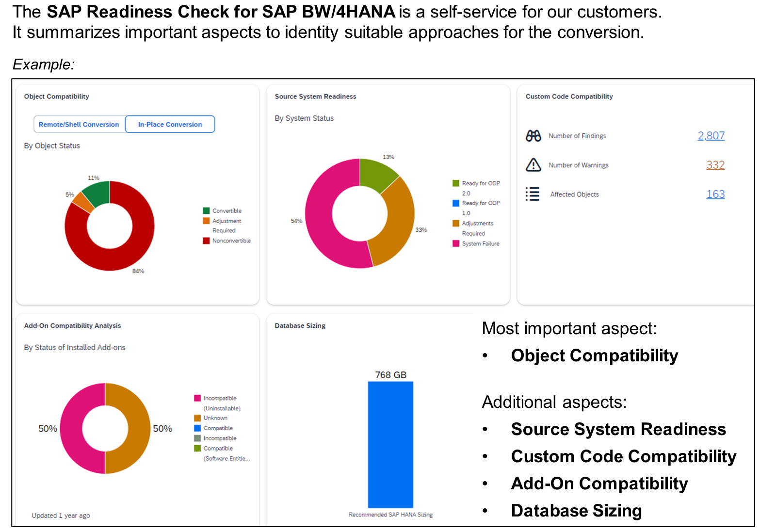Click the 11% label on the Object Compatibility chart
Image resolution: width=776 pixels, height=532 pixels.
(94, 178)
